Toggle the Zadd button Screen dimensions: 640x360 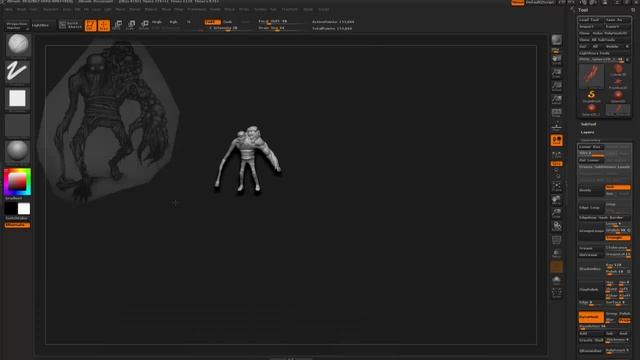pos(212,22)
